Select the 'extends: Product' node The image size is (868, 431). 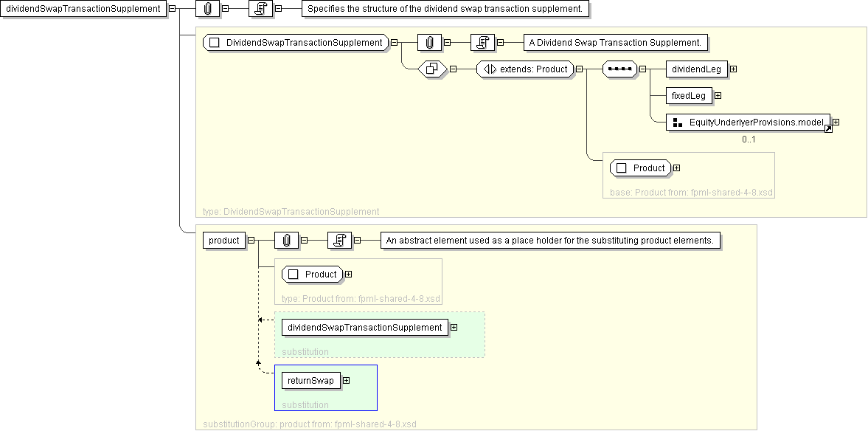click(525, 69)
